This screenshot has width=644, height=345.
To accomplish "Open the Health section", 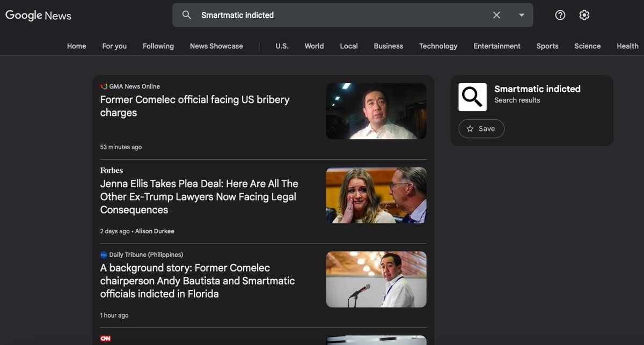I will click(627, 46).
